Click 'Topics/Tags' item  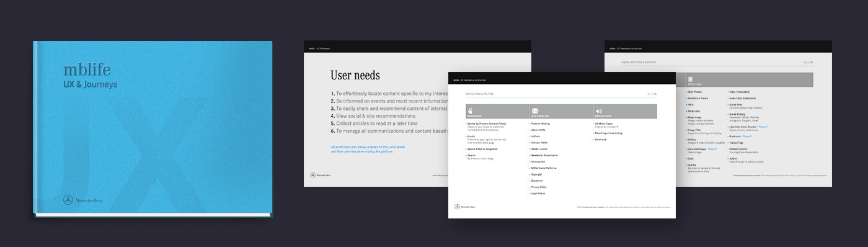pyautogui.click(x=736, y=142)
